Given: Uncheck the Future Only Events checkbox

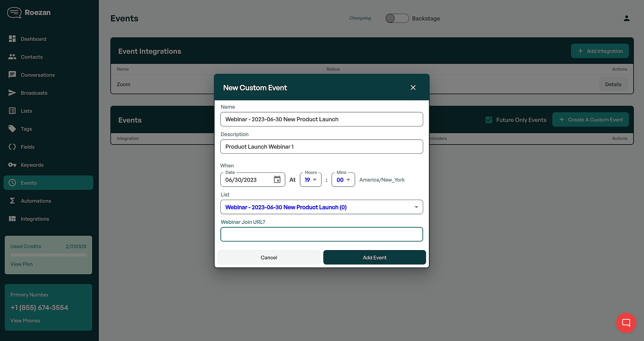Looking at the screenshot, I should click(x=489, y=120).
